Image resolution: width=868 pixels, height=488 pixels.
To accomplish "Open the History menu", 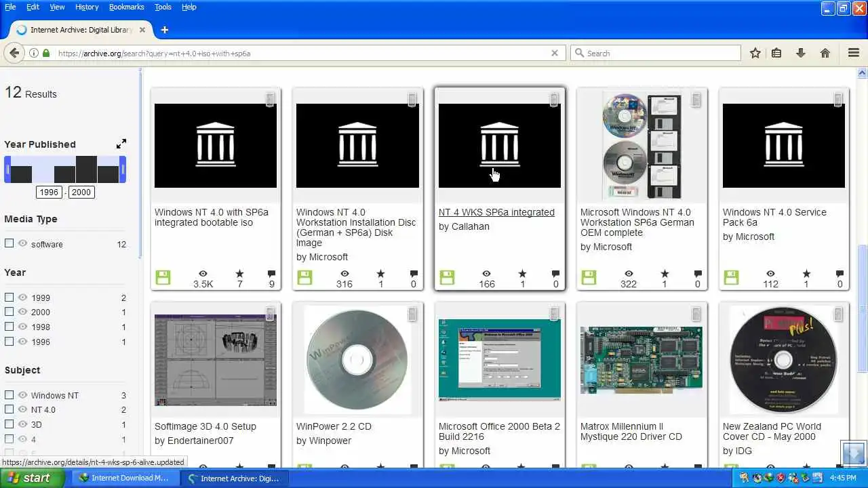I will [87, 7].
